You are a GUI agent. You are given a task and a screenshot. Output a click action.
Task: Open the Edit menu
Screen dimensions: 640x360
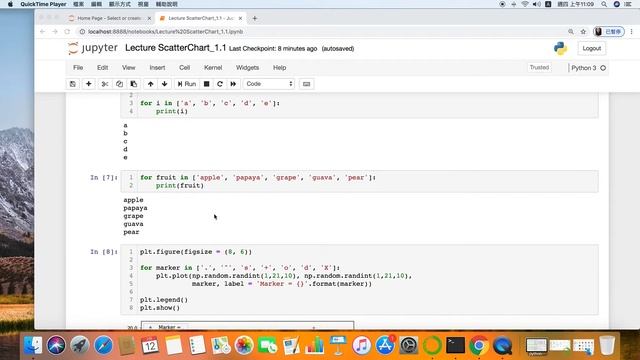pos(102,68)
